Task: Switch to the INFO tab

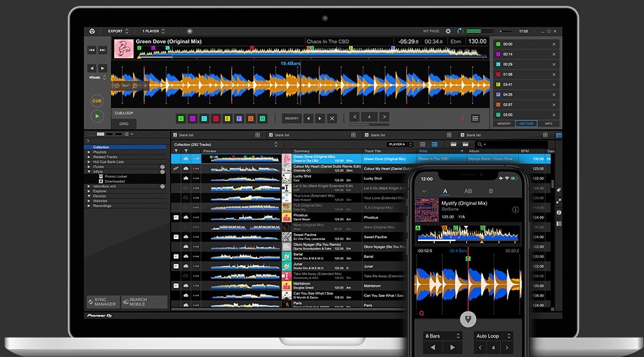Action: pos(548,123)
